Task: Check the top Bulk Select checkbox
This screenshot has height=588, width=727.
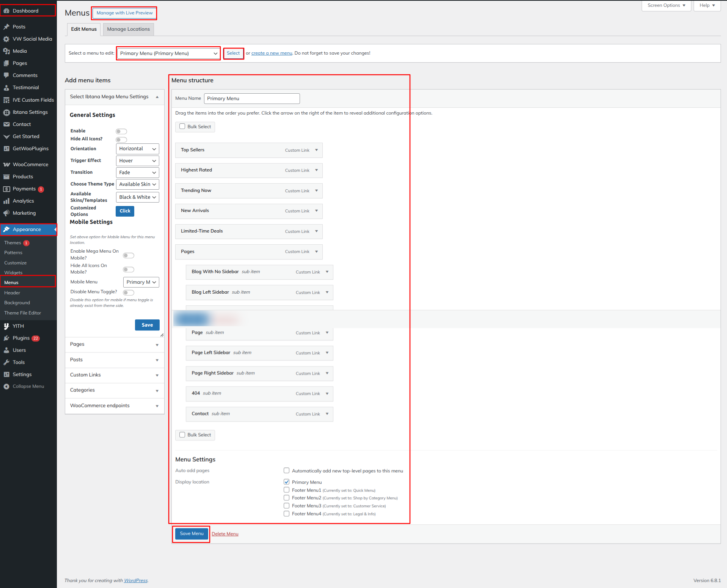Action: tap(182, 126)
